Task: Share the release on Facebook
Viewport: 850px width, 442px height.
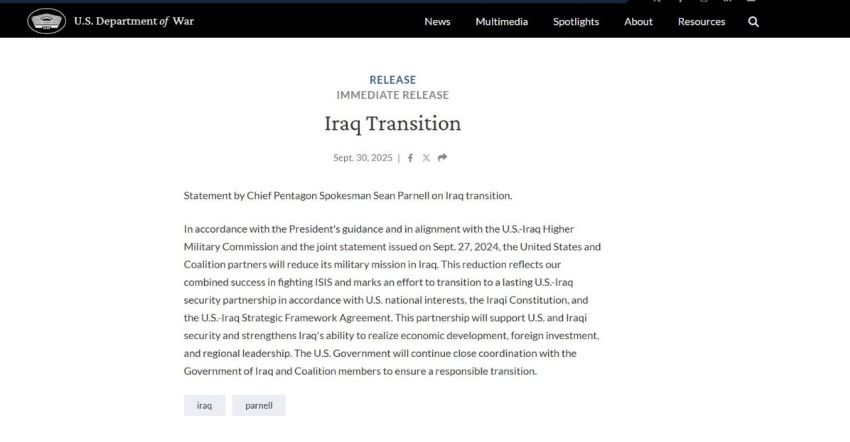Action: point(410,158)
